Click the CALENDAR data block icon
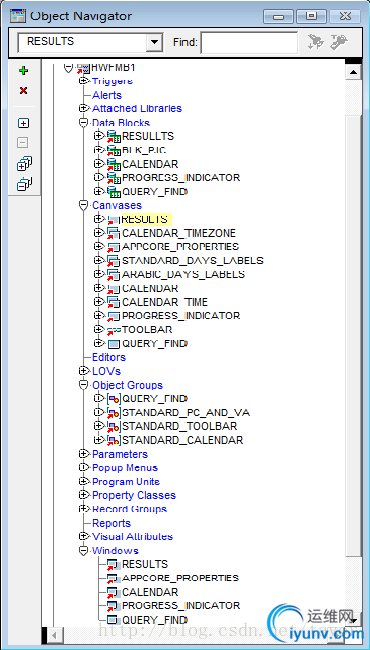This screenshot has width=370, height=650. click(114, 164)
